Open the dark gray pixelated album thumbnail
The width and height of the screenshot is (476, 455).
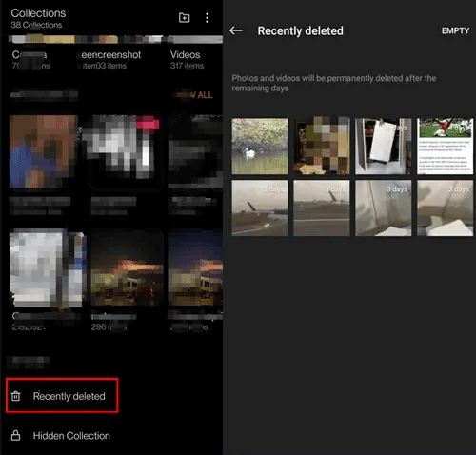point(195,151)
